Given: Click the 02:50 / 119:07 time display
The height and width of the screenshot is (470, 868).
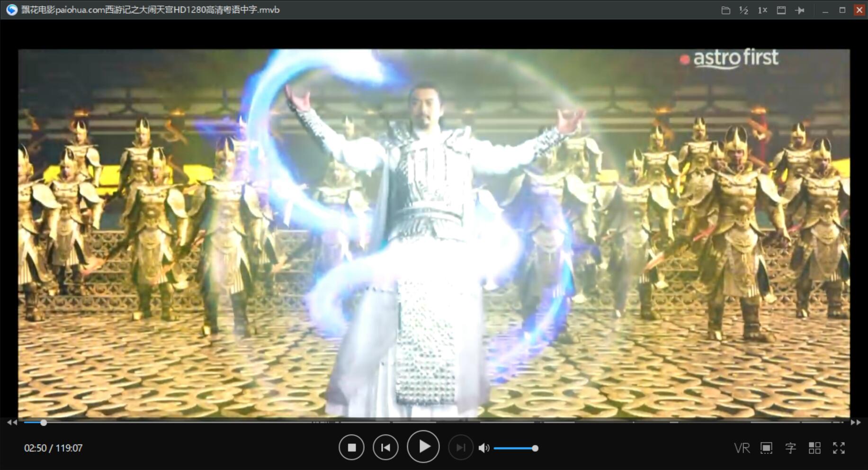Looking at the screenshot, I should click(x=54, y=448).
